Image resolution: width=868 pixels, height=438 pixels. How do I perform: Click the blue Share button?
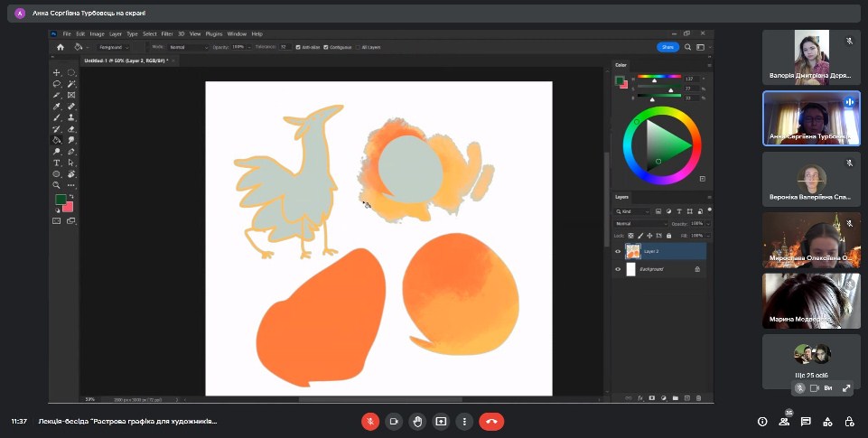(x=667, y=47)
